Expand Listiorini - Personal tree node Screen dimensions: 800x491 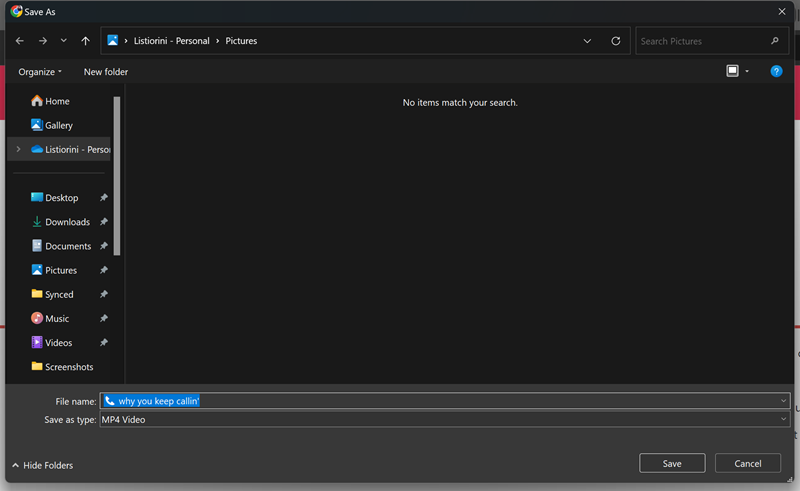(18, 149)
